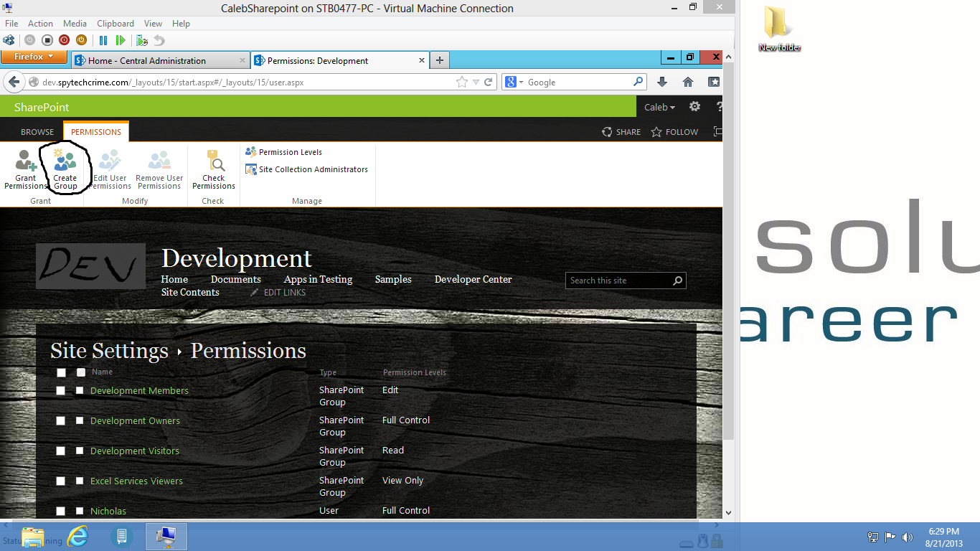Image resolution: width=980 pixels, height=551 pixels.
Task: Tick the checkbox nearest Development Members name
Action: pos(80,390)
